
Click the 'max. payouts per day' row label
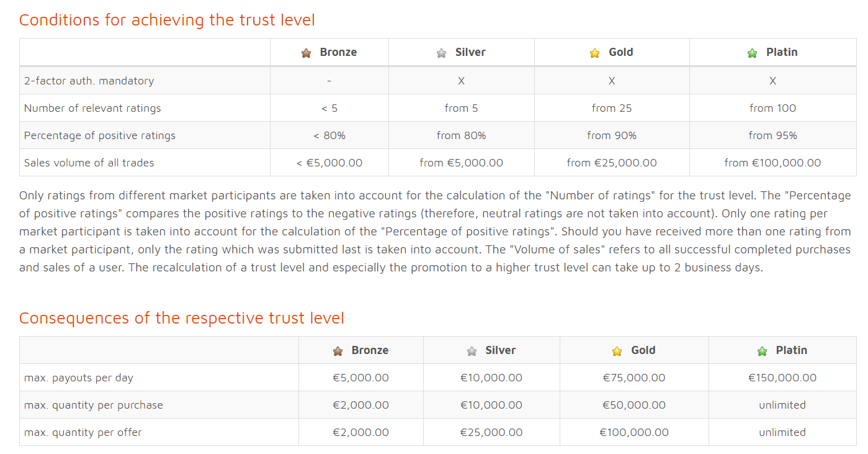(x=79, y=378)
